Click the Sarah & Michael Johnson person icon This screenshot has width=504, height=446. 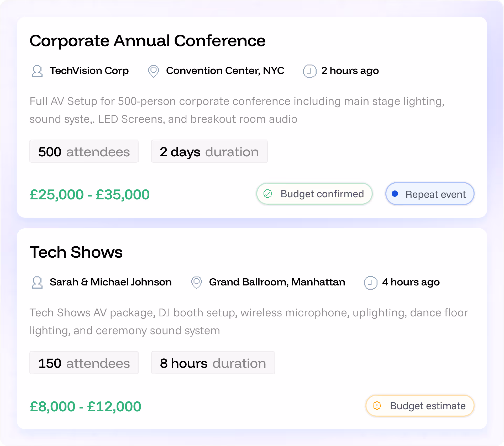[x=37, y=283]
